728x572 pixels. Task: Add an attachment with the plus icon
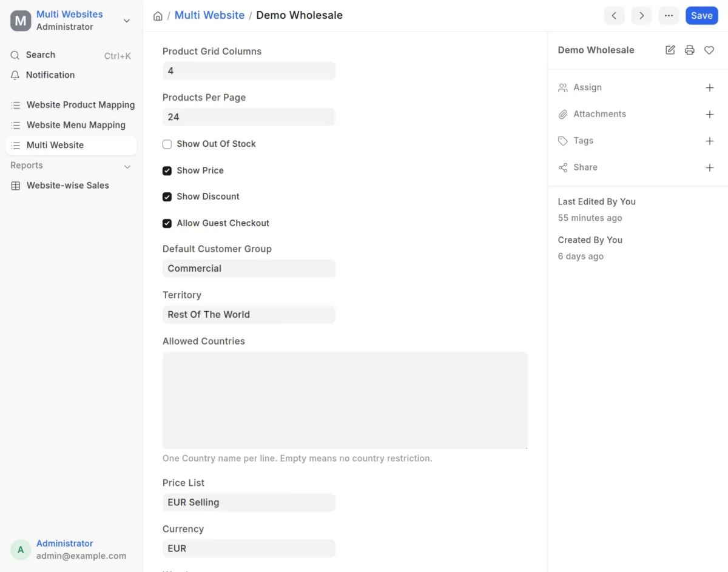pyautogui.click(x=710, y=114)
